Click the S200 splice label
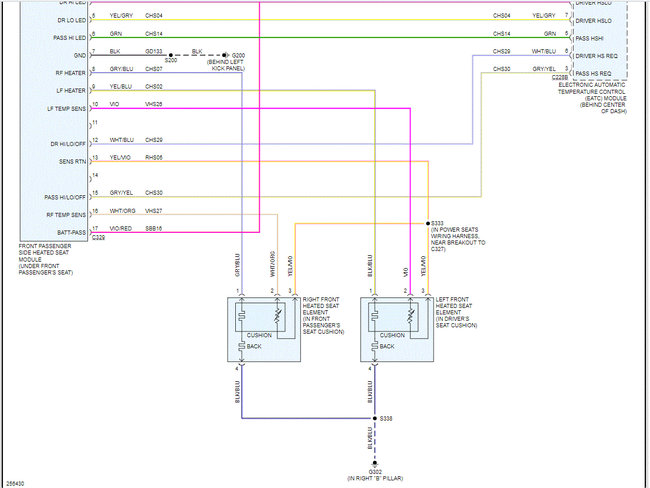This screenshot has height=488, width=650. 171,61
